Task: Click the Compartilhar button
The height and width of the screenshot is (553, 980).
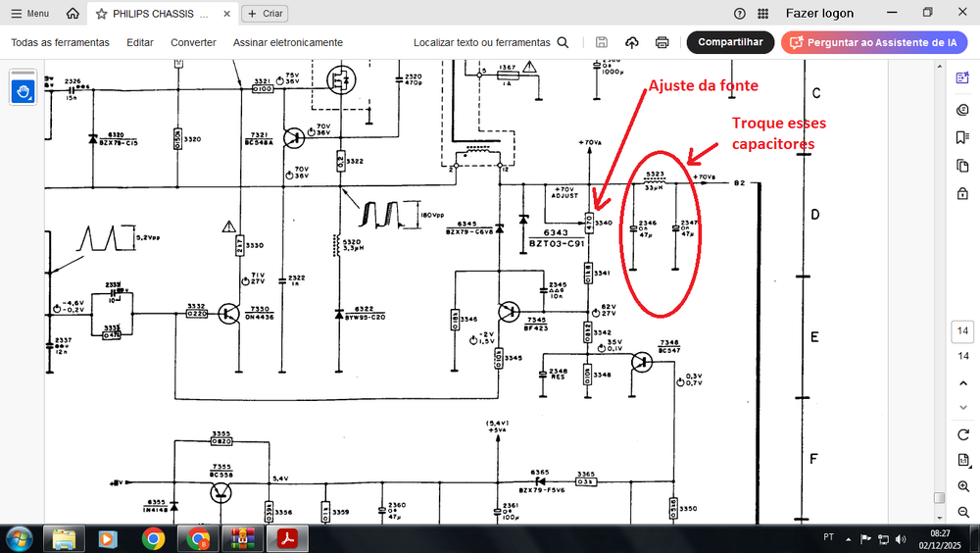Action: pyautogui.click(x=730, y=42)
